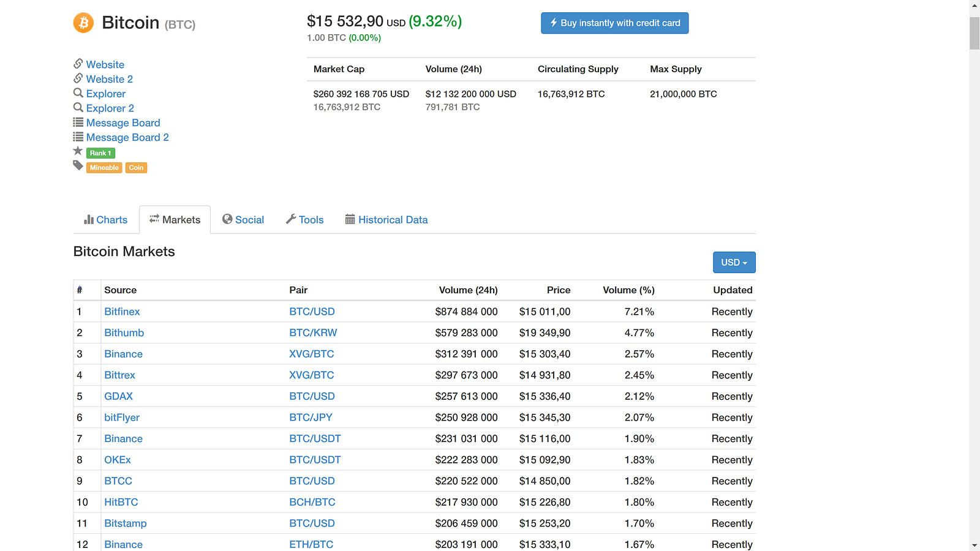Screen dimensions: 980x551
Task: Click the exchange arrows icon on Markets tab
Action: point(154,219)
